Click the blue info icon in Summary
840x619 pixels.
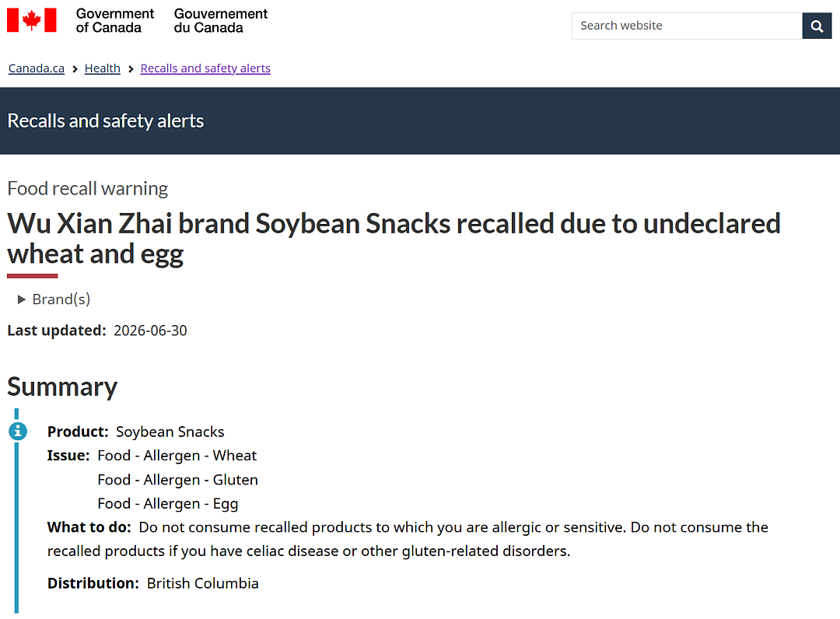pos(18,431)
